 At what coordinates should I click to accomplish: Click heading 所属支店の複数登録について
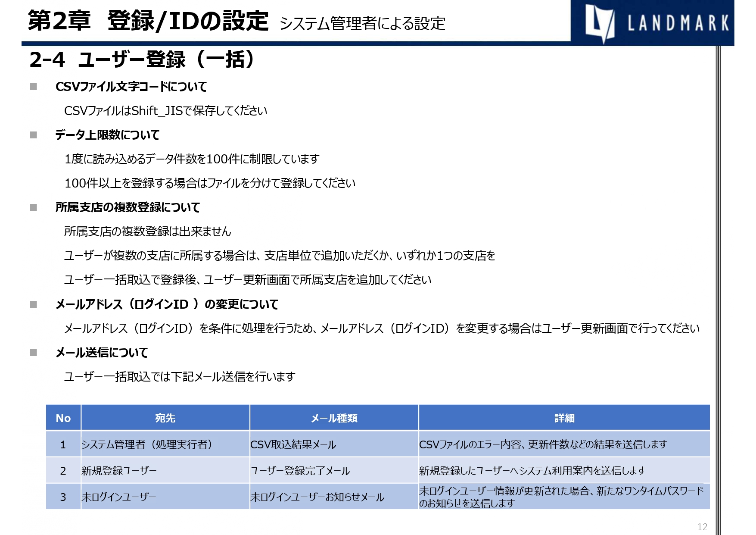coord(128,207)
